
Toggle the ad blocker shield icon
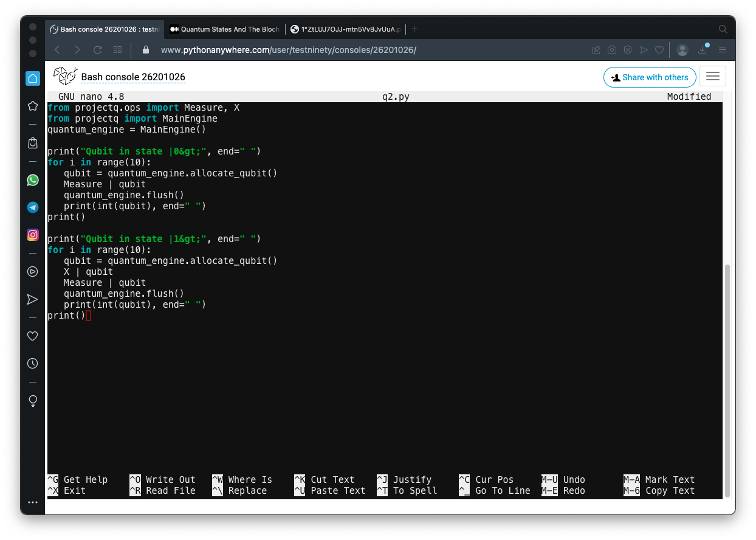(628, 50)
